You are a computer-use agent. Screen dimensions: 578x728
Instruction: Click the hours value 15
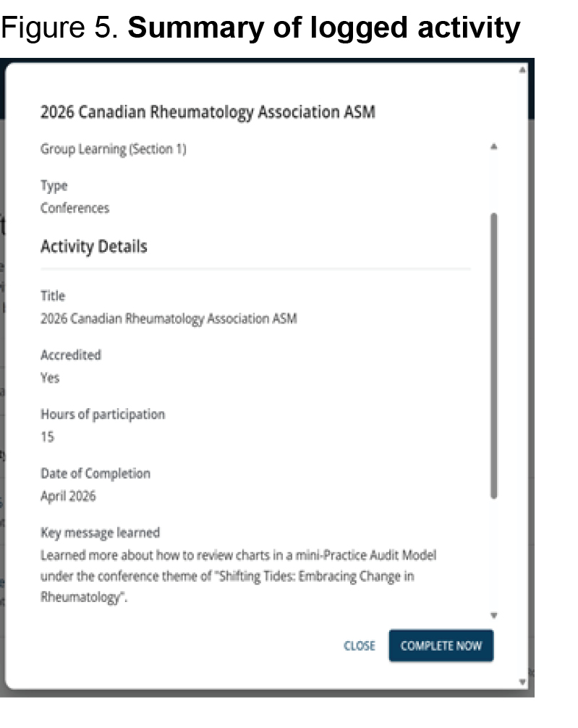47,437
